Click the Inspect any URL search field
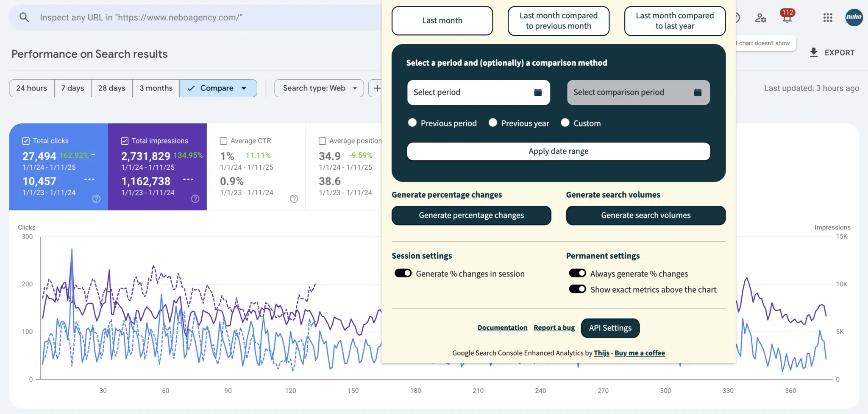868x414 pixels. point(195,17)
